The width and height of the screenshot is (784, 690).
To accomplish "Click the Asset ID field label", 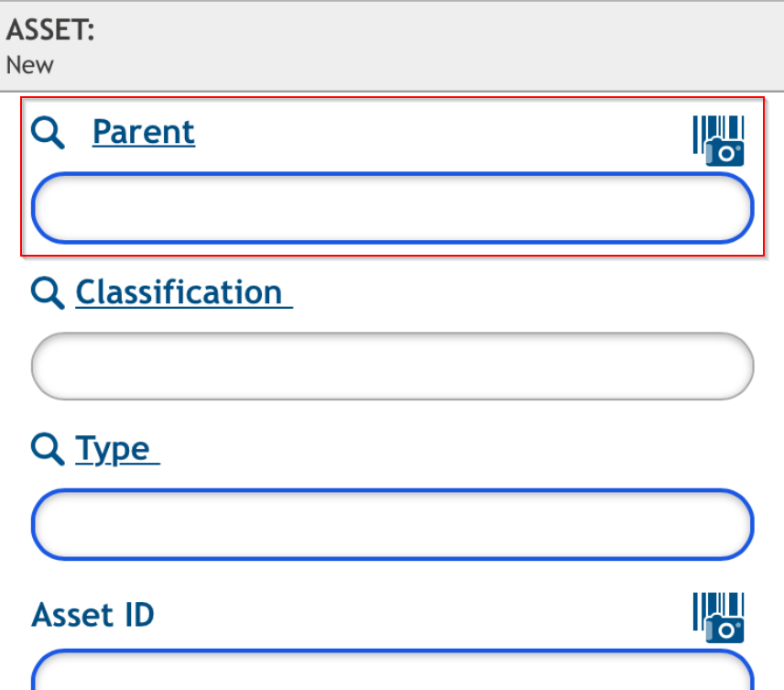I will 93,615.
